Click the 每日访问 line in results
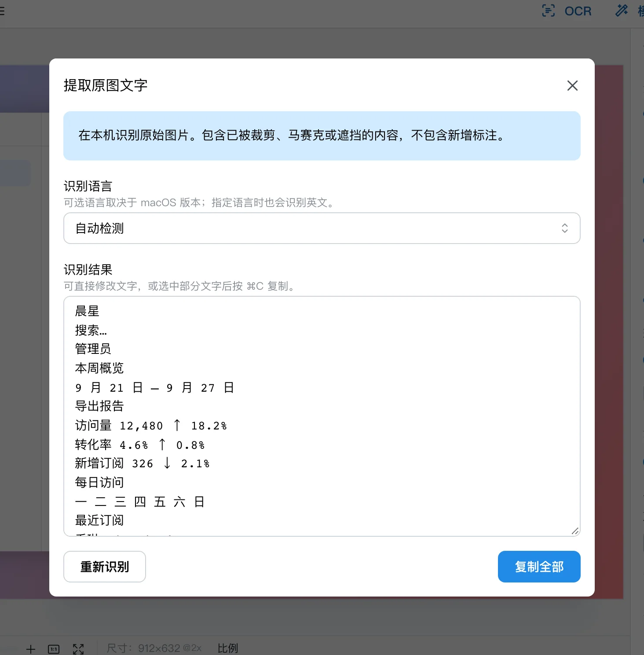644x655 pixels. click(99, 483)
